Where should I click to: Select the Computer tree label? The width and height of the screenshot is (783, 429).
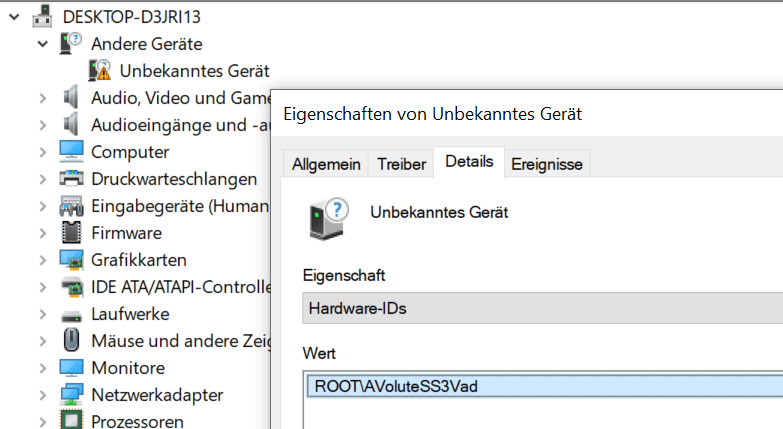130,151
